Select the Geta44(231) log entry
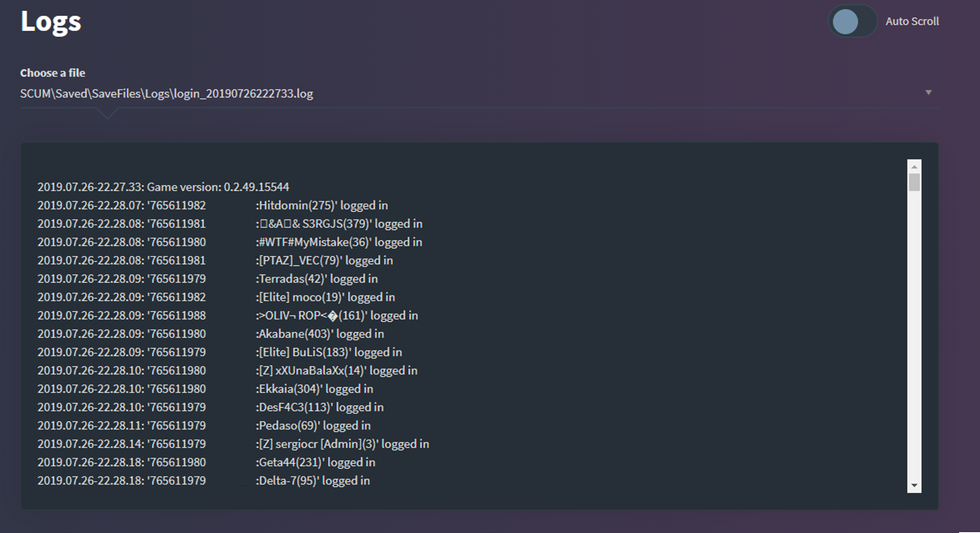 pyautogui.click(x=316, y=462)
